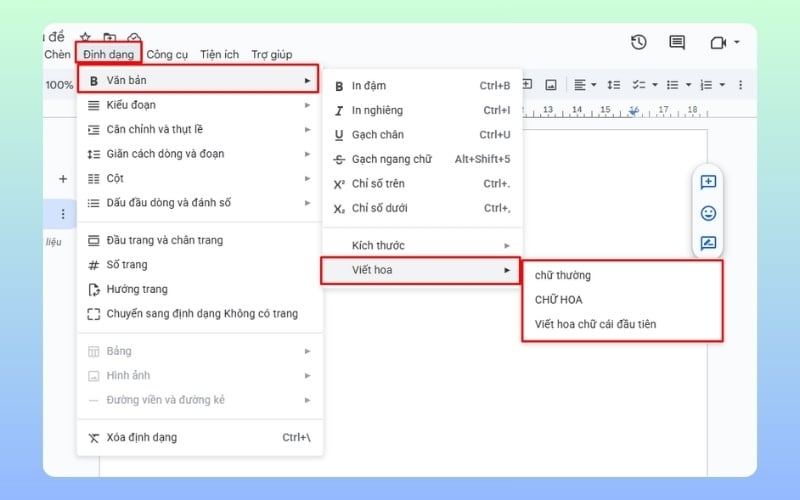Select Chỉ số dưới option
The image size is (800, 500).
tap(422, 208)
